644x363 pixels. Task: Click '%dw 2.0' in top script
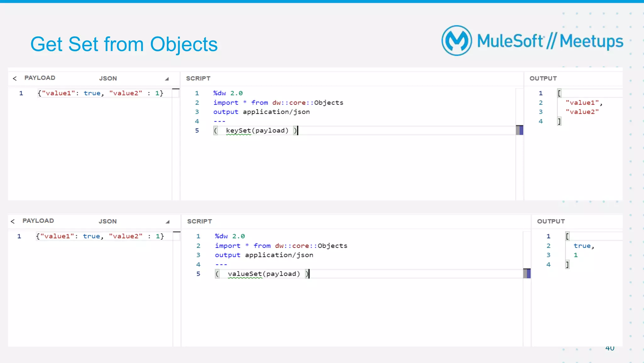[228, 93]
